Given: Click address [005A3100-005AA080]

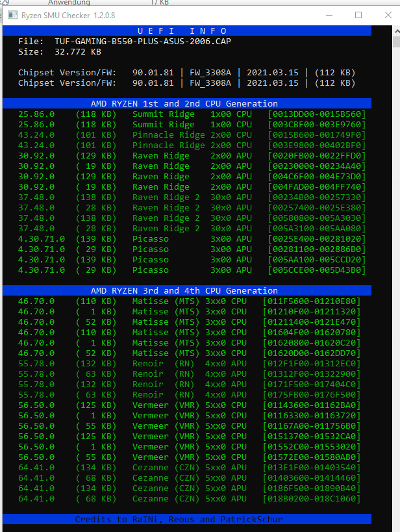Looking at the screenshot, I should click(x=317, y=229).
